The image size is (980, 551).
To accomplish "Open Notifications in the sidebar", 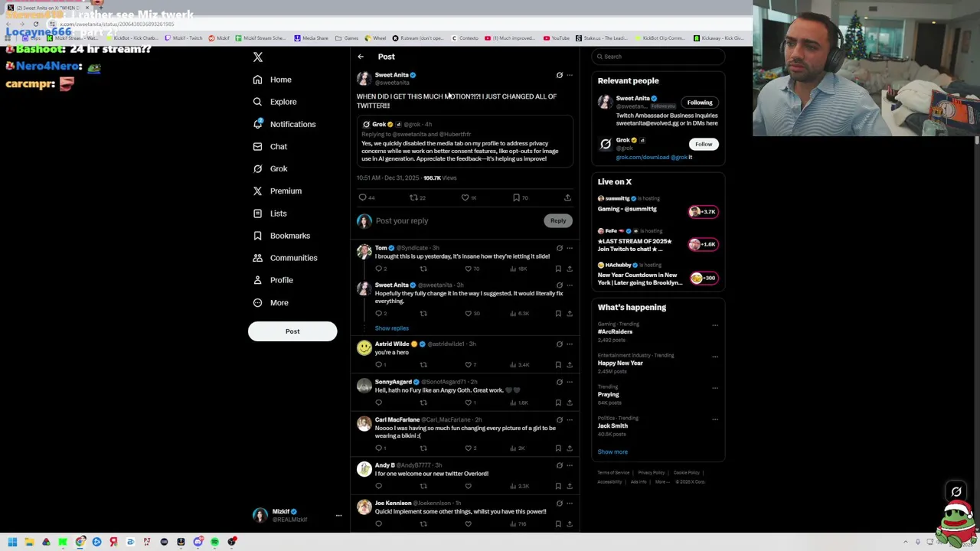I will (283, 124).
